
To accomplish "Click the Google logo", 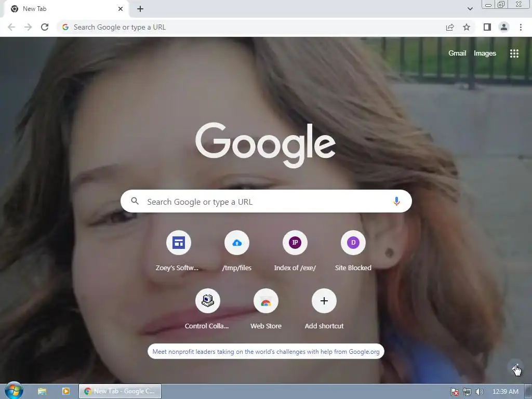I will (265, 145).
